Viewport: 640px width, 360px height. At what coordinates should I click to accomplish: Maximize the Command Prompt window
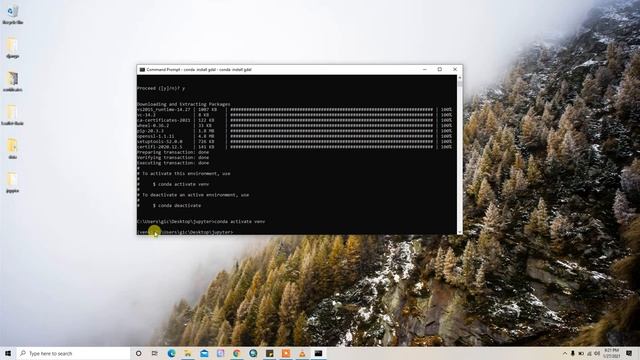coord(440,70)
